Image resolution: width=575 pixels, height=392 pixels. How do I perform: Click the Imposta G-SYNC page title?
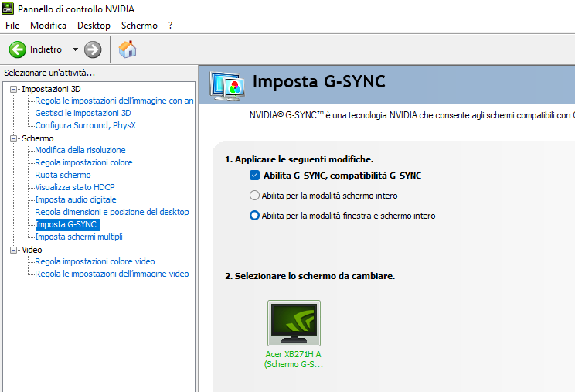pyautogui.click(x=319, y=81)
